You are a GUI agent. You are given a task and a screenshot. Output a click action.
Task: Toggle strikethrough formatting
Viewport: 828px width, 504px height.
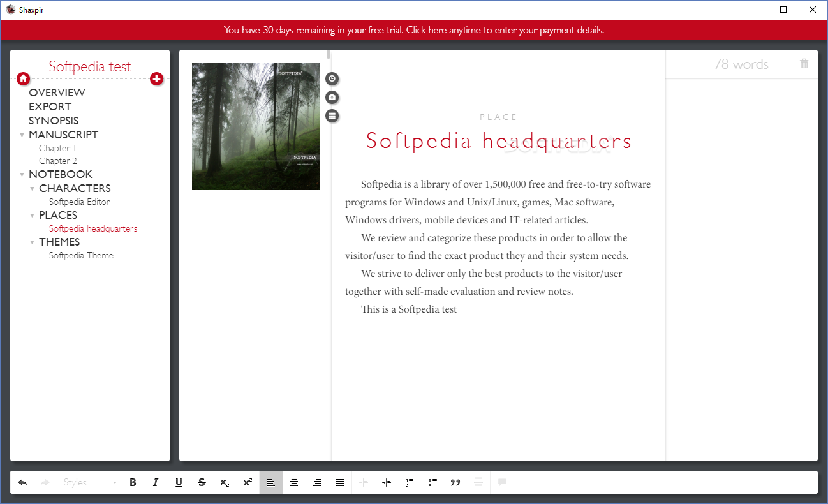[202, 482]
